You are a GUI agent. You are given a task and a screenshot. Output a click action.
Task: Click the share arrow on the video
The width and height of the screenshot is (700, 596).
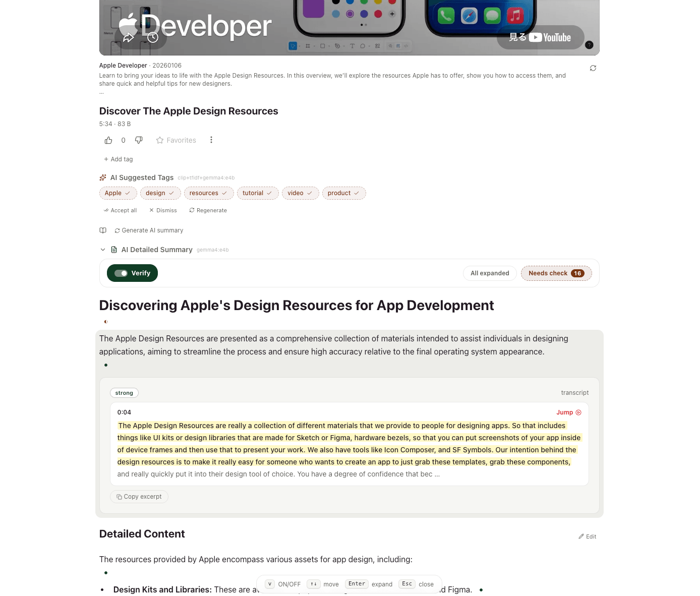129,37
